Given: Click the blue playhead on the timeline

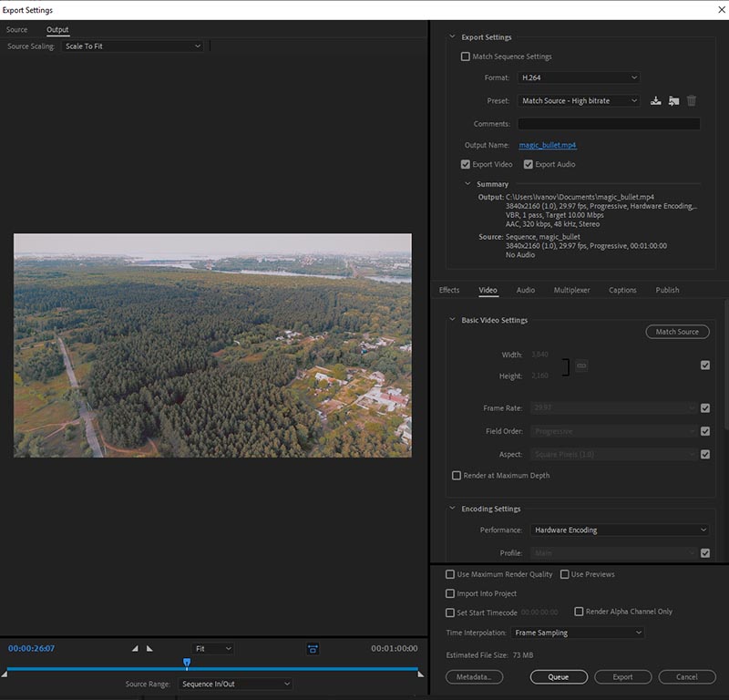Looking at the screenshot, I should click(187, 663).
